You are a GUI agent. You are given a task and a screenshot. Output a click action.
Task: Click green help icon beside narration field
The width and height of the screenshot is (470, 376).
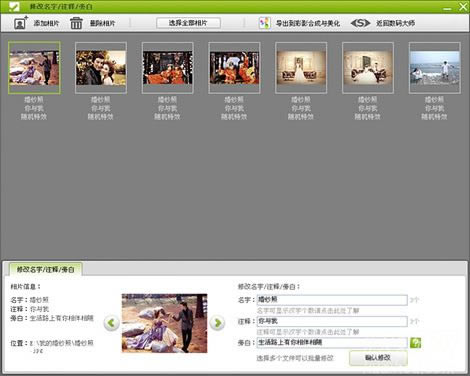[x=415, y=342]
